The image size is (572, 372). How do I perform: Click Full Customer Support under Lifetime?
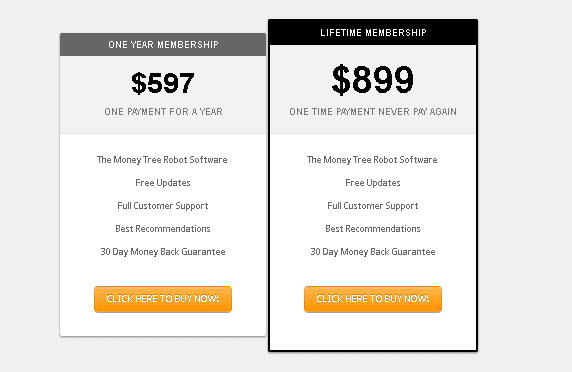[x=373, y=206]
